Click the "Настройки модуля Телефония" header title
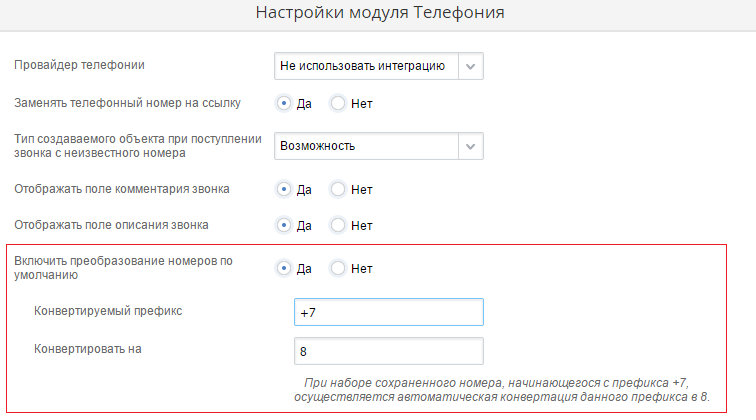This screenshot has width=756, height=420. tap(380, 13)
